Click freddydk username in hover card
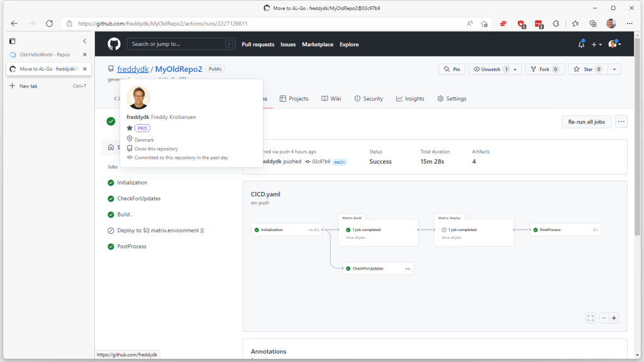Screen dimensions: 644x362 tap(138, 117)
